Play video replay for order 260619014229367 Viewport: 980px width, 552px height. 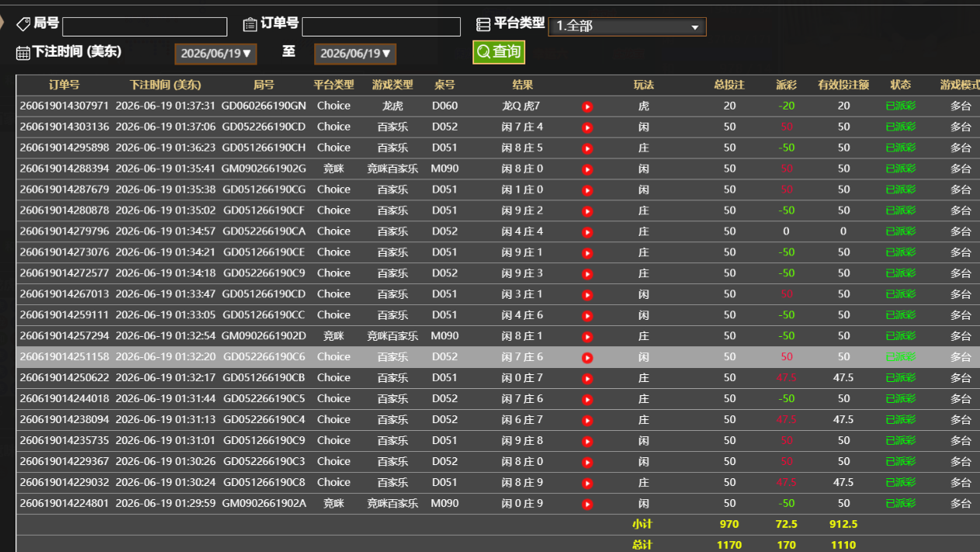[x=587, y=463]
